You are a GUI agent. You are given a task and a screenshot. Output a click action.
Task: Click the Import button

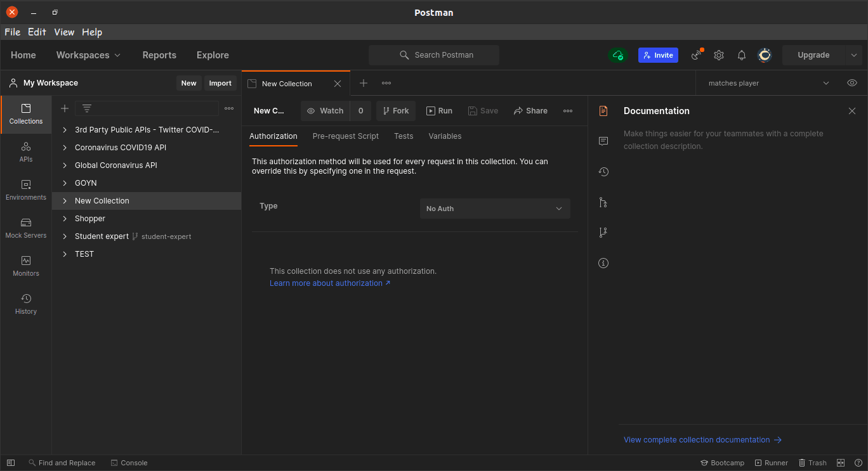(x=220, y=83)
